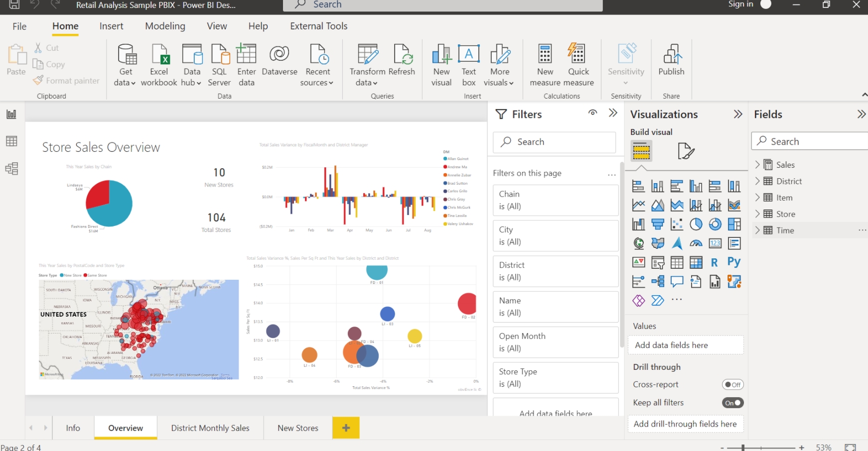Add a treemap visual

[x=734, y=224]
